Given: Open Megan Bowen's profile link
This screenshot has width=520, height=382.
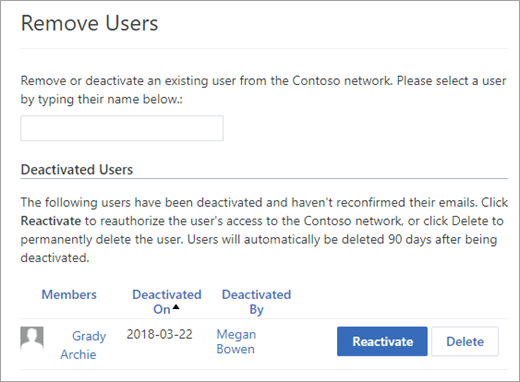Looking at the screenshot, I should (x=236, y=342).
